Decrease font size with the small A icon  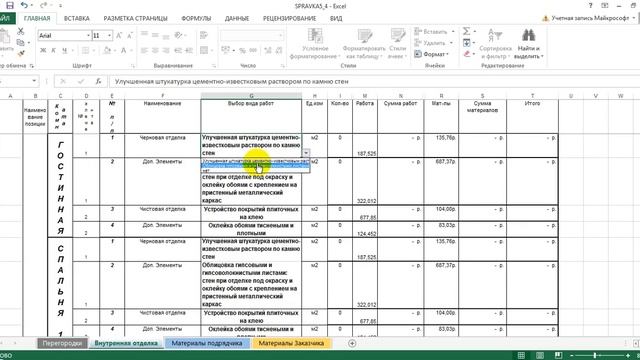point(129,36)
